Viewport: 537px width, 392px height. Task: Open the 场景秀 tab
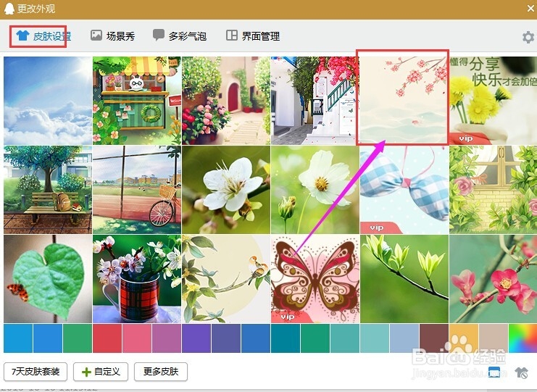pos(112,36)
